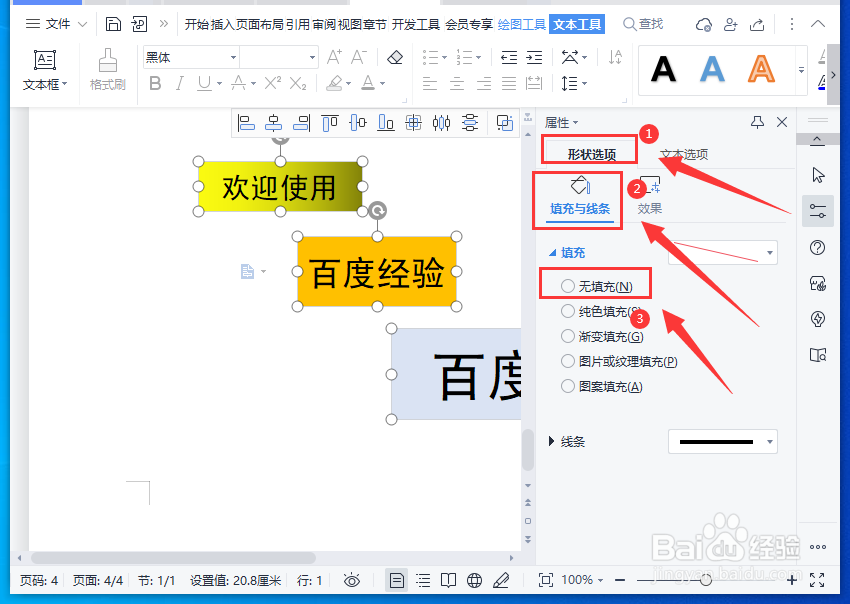Toggle eye protection mode in status bar
Viewport: 850px width, 604px height.
pos(352,581)
